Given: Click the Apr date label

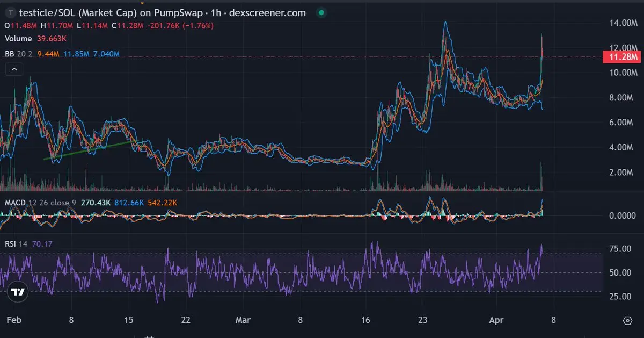Looking at the screenshot, I should 497,320.
